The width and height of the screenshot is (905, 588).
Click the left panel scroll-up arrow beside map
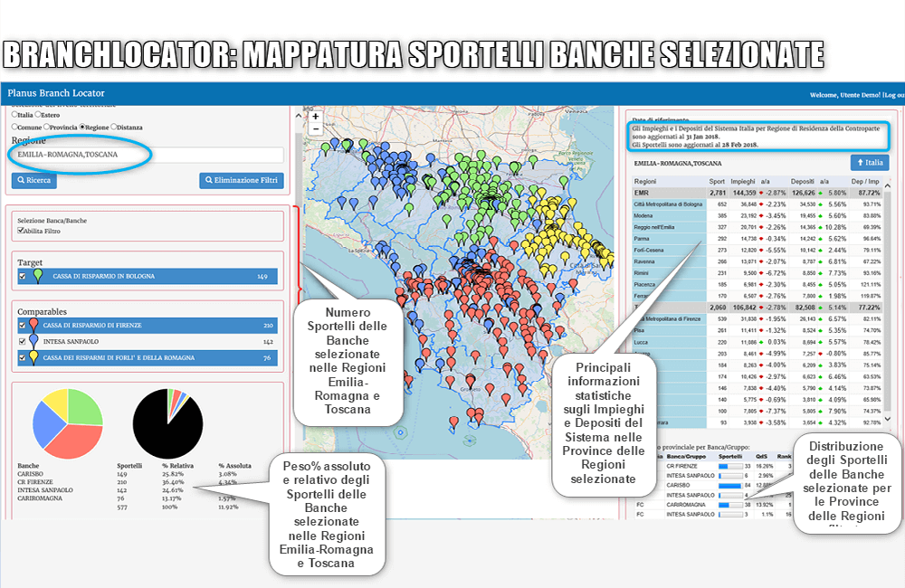(299, 116)
